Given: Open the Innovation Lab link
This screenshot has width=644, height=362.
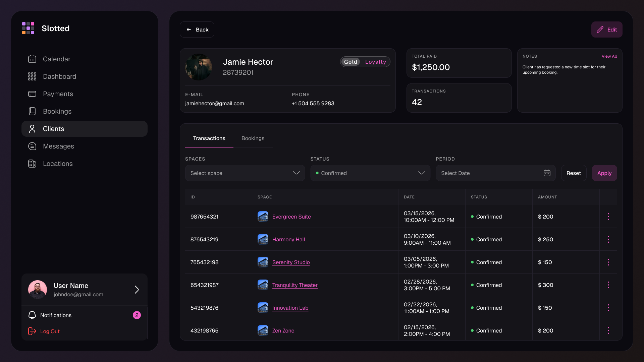Looking at the screenshot, I should [x=290, y=308].
